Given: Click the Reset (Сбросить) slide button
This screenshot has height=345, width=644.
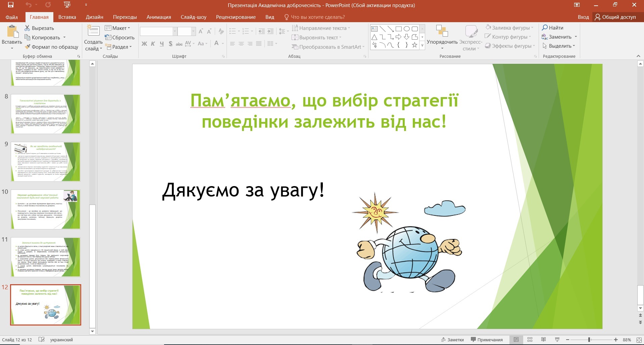Looking at the screenshot, I should (120, 38).
